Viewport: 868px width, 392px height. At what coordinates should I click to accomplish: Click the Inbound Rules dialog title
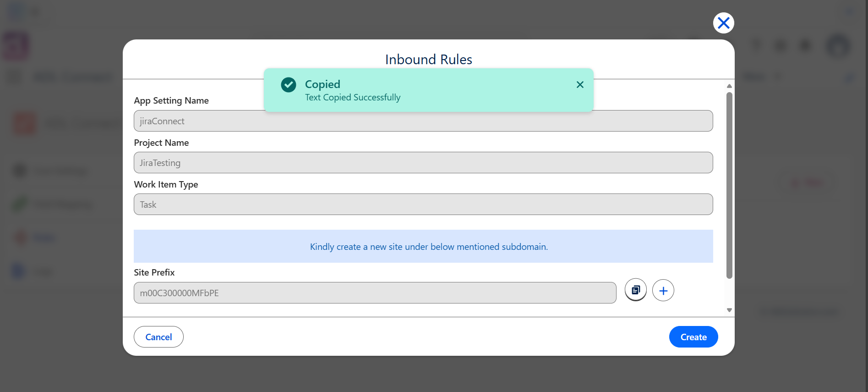coord(429,60)
